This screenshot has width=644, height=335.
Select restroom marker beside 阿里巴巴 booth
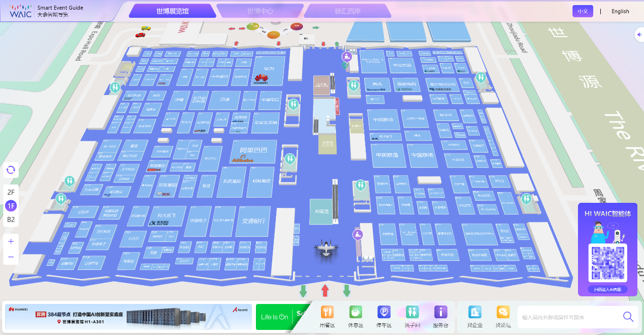coord(289,159)
